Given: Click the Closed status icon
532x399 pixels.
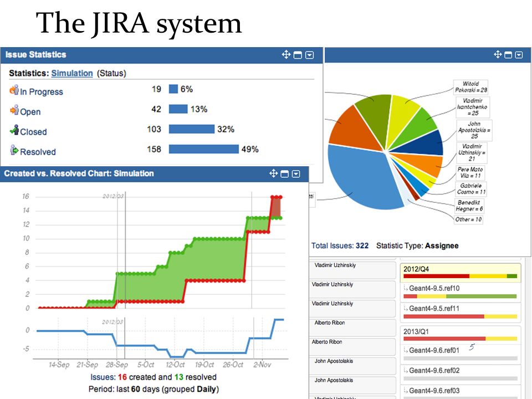Looking at the screenshot, I should 14,130.
